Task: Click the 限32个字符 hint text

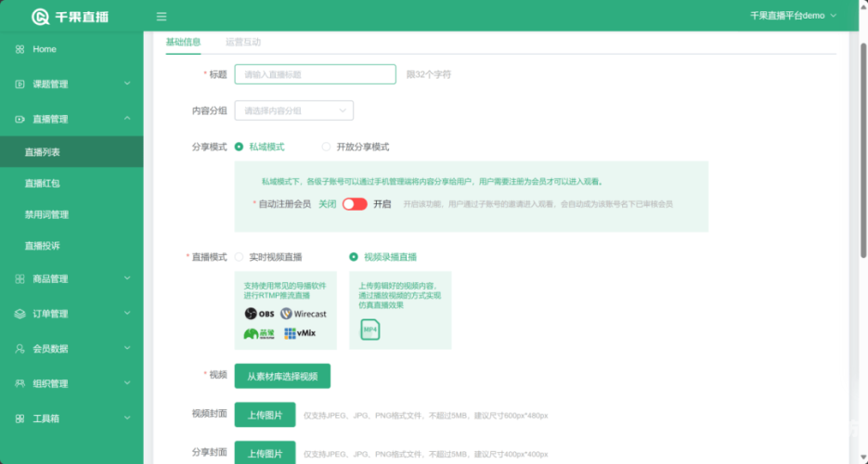Action: [429, 74]
